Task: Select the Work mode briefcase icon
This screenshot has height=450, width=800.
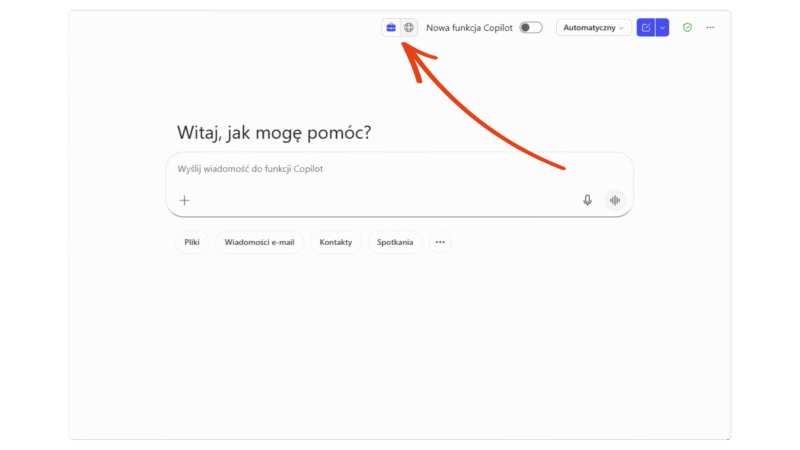Action: click(391, 28)
